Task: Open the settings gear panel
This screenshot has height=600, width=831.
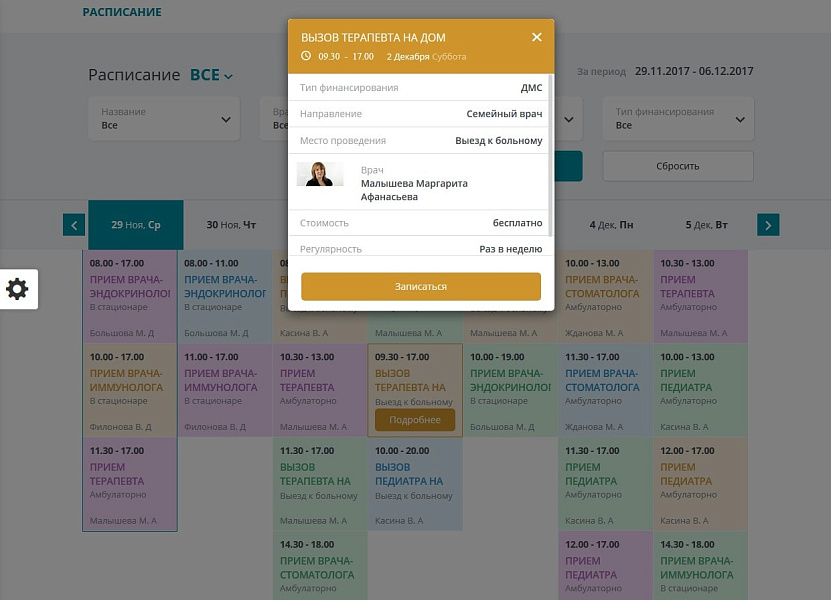Action: coord(18,289)
